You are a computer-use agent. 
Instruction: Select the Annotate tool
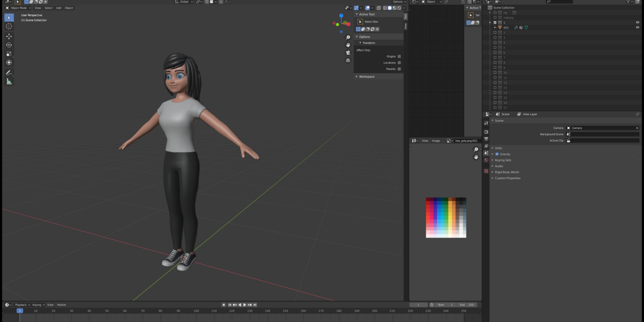point(9,72)
